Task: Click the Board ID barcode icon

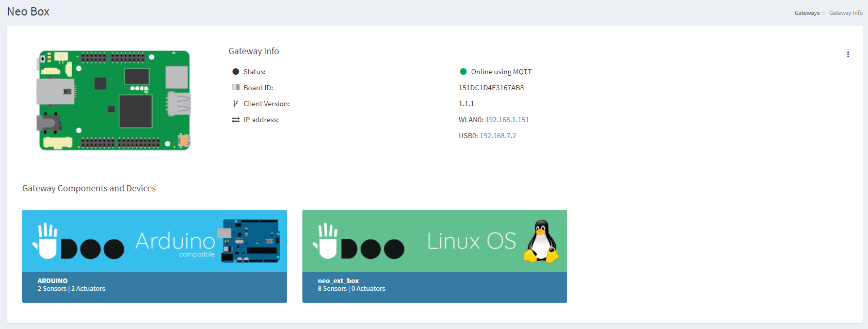Action: [x=236, y=88]
